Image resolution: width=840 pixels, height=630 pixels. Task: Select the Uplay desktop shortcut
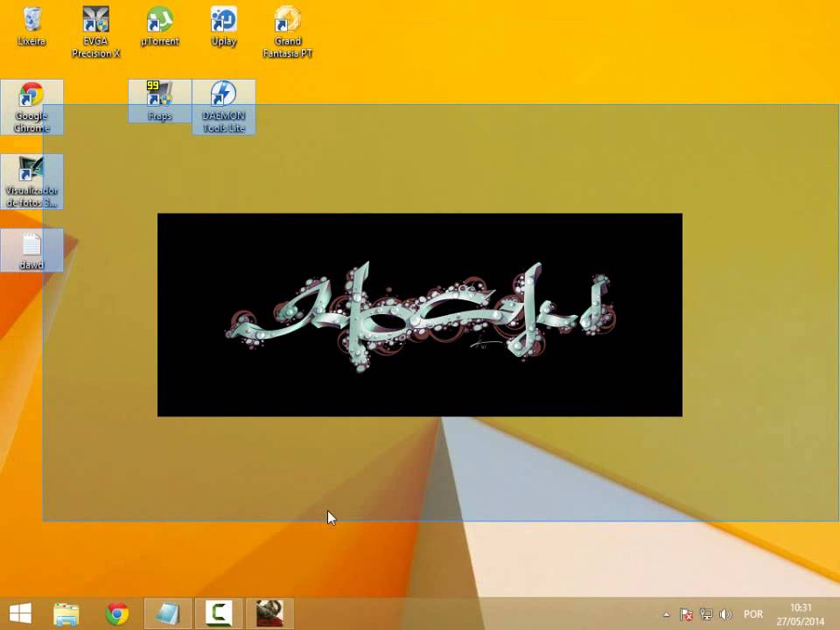(224, 25)
